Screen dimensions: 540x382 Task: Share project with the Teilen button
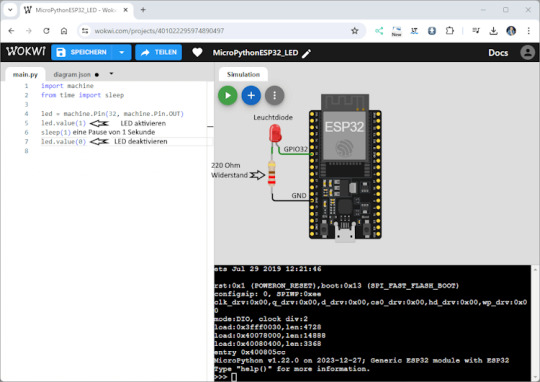(x=158, y=52)
